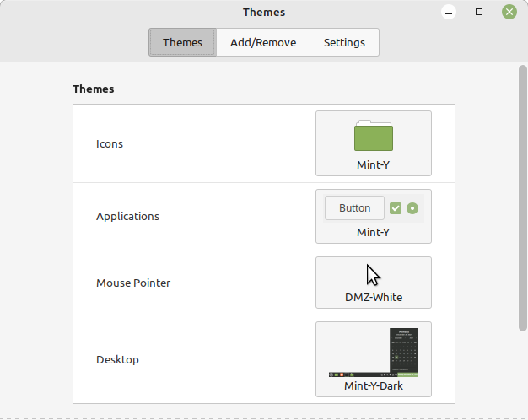This screenshot has width=528, height=420.
Task: Close the Themes window with green X
Action: (509, 12)
